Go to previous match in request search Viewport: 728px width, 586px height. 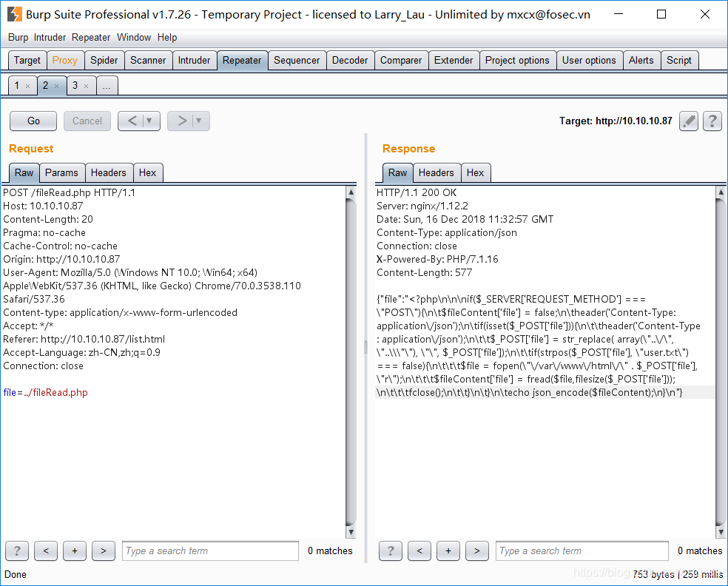pyautogui.click(x=46, y=550)
